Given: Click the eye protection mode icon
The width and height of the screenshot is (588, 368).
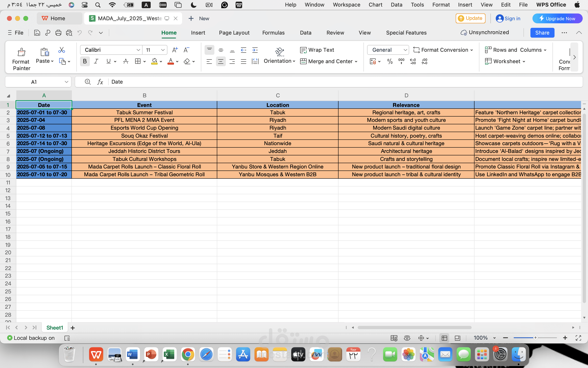Looking at the screenshot, I should [407, 338].
